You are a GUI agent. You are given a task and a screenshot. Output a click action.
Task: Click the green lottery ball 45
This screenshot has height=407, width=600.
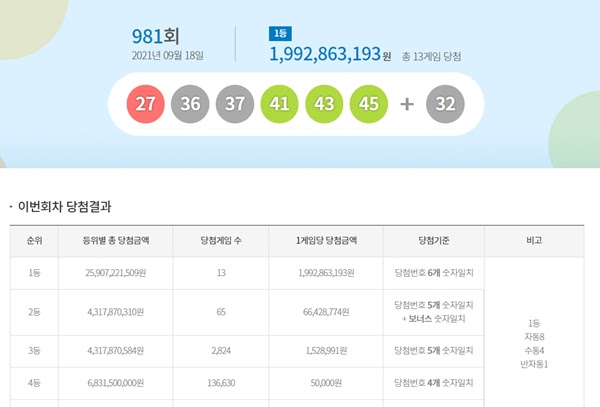369,104
